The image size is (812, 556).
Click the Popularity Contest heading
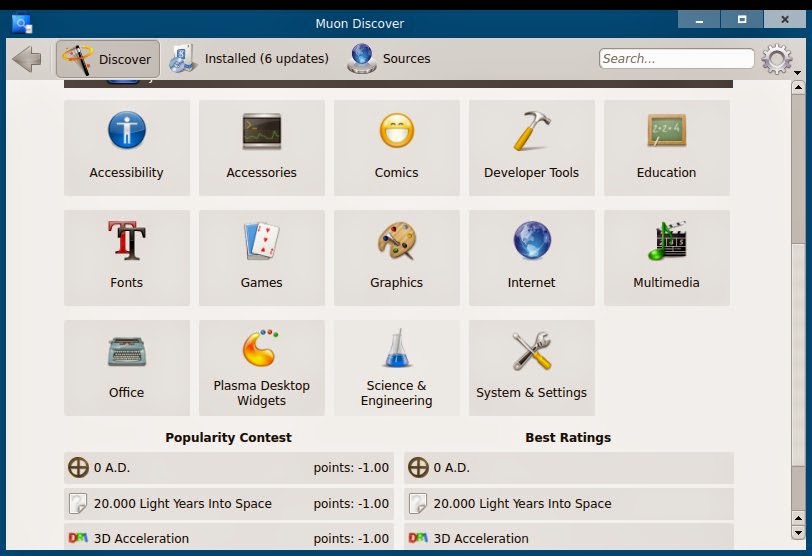tap(228, 437)
